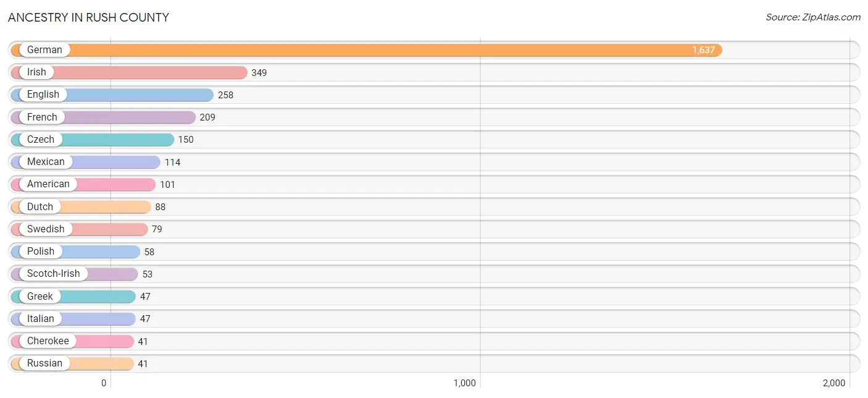Click the 0 axis label
The image size is (868, 398).
(104, 383)
